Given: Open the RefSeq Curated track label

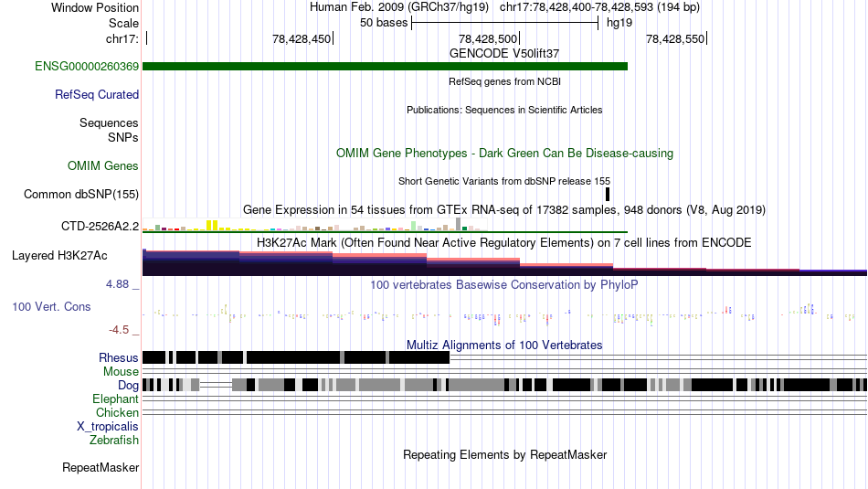Looking at the screenshot, I should tap(97, 95).
